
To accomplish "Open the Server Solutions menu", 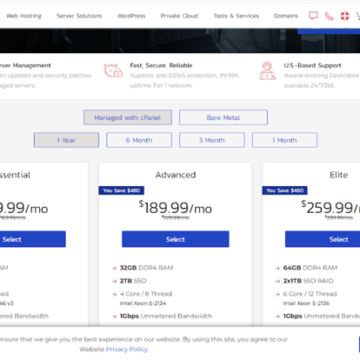I will click(79, 16).
